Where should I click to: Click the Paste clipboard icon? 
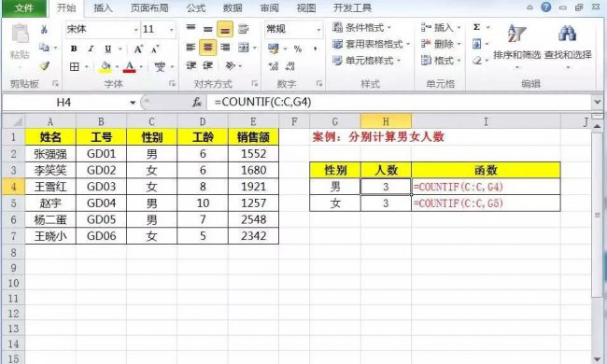[20, 34]
